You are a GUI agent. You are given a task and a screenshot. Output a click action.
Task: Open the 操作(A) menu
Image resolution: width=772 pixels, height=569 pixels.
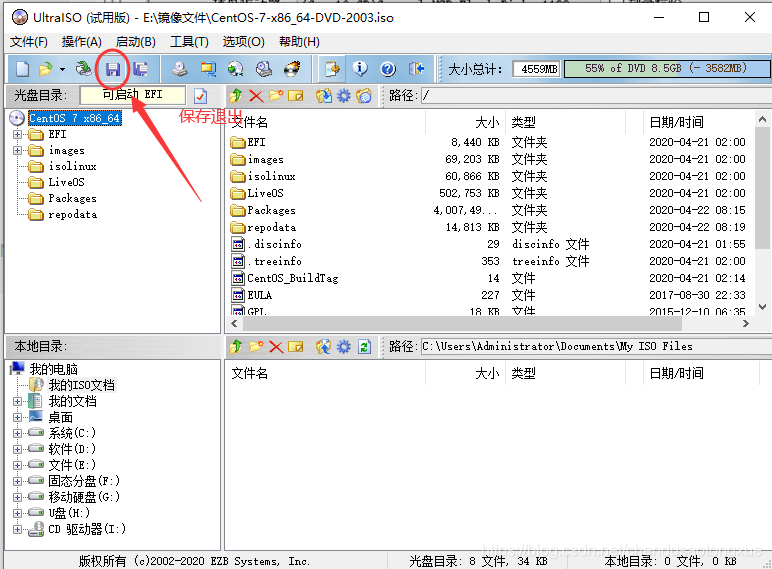81,42
